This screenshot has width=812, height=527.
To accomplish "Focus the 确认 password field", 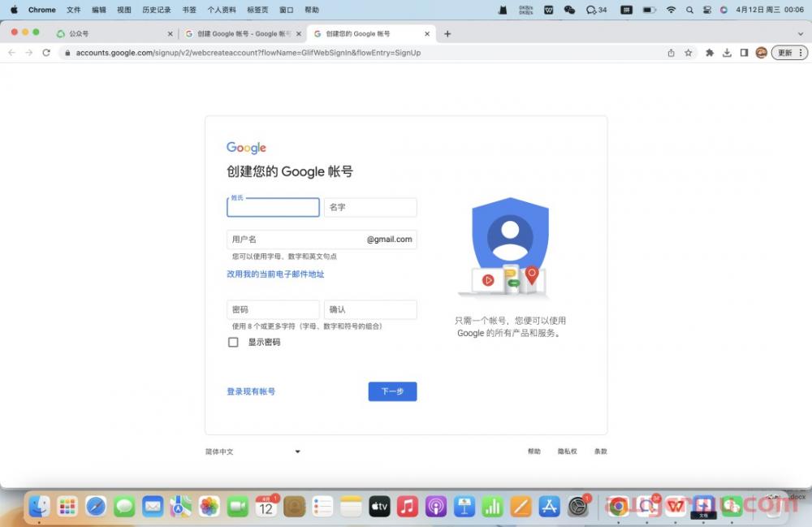I will (x=370, y=309).
